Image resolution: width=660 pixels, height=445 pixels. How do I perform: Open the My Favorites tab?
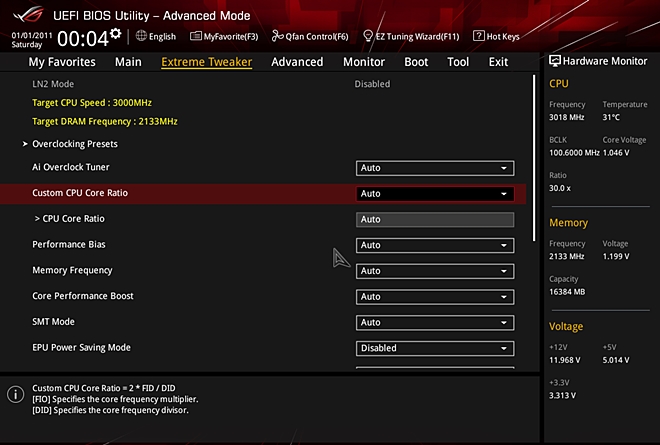point(62,62)
